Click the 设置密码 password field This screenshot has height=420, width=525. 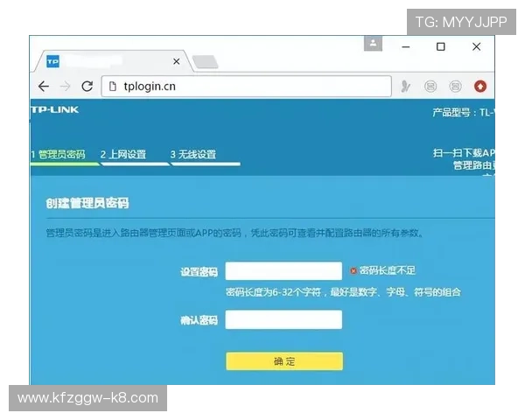pyautogui.click(x=283, y=271)
